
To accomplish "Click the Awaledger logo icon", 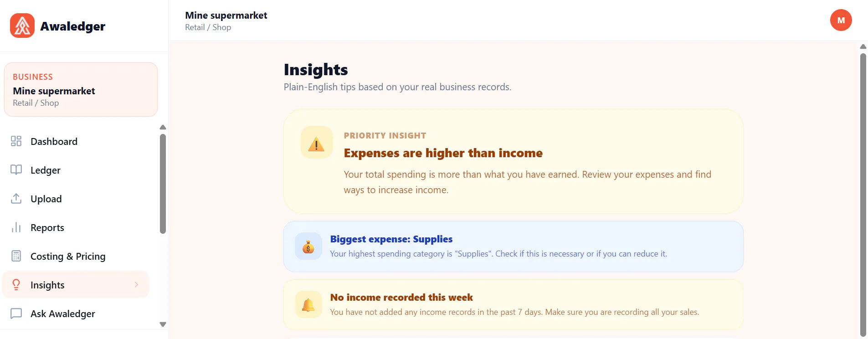I will [22, 26].
